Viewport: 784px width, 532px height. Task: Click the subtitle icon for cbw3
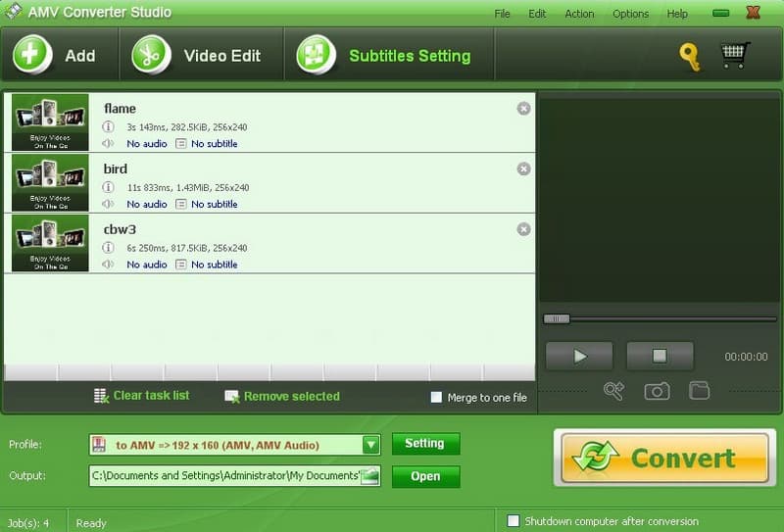180,265
